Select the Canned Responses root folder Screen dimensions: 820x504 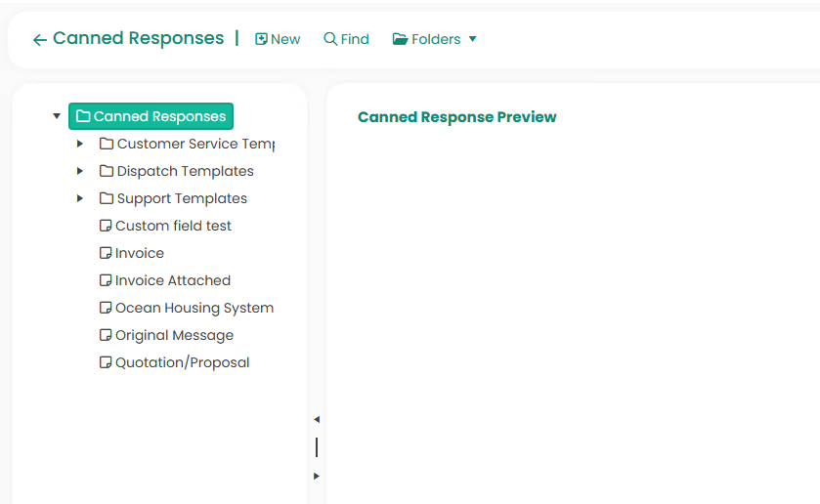(x=151, y=116)
